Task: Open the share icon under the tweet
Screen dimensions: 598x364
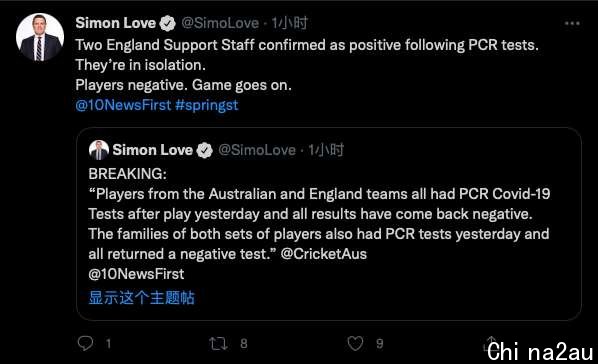Action: pyautogui.click(x=491, y=343)
